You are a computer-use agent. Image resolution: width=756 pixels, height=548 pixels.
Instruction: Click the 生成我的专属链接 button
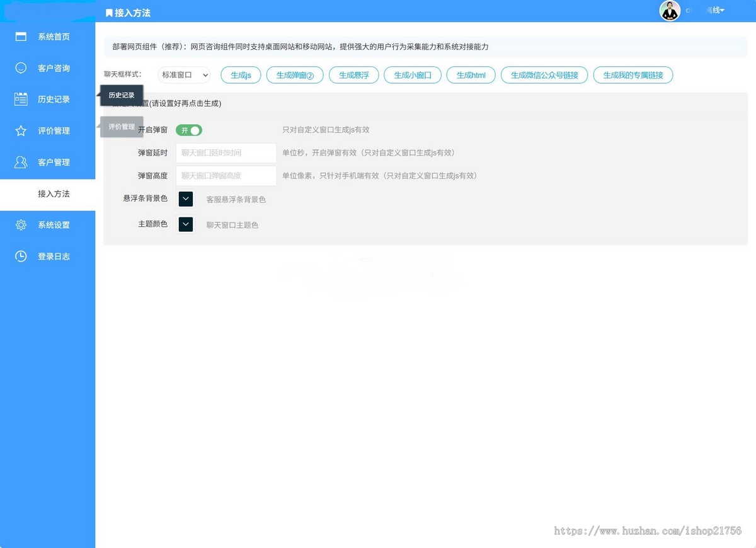point(633,75)
